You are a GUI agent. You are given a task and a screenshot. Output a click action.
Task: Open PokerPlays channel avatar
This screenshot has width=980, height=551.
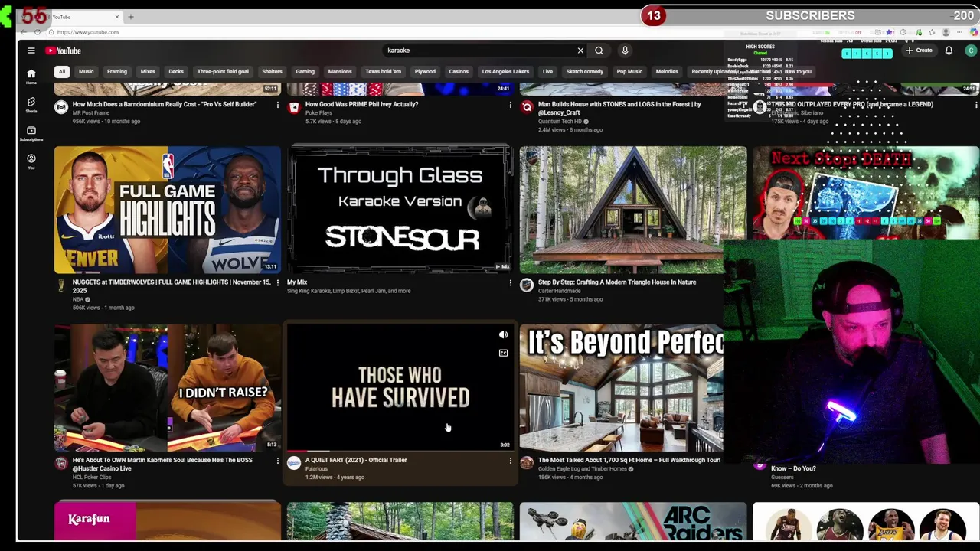[294, 107]
